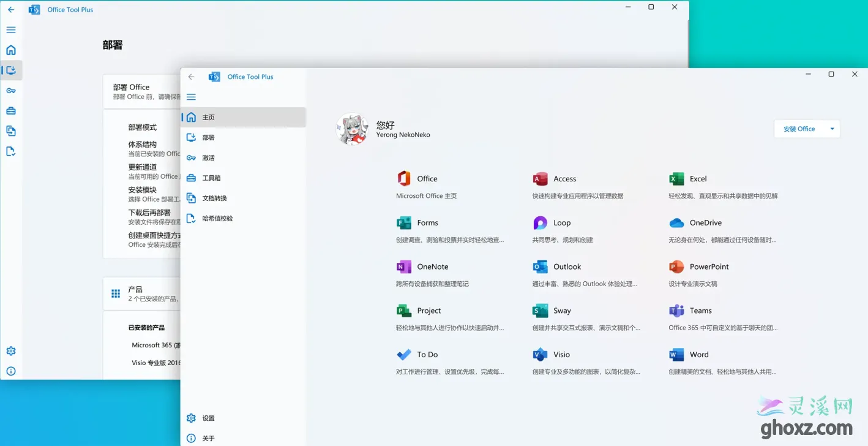868x446 pixels.
Task: Toggle the rear window's hamburger menu
Action: coord(11,30)
